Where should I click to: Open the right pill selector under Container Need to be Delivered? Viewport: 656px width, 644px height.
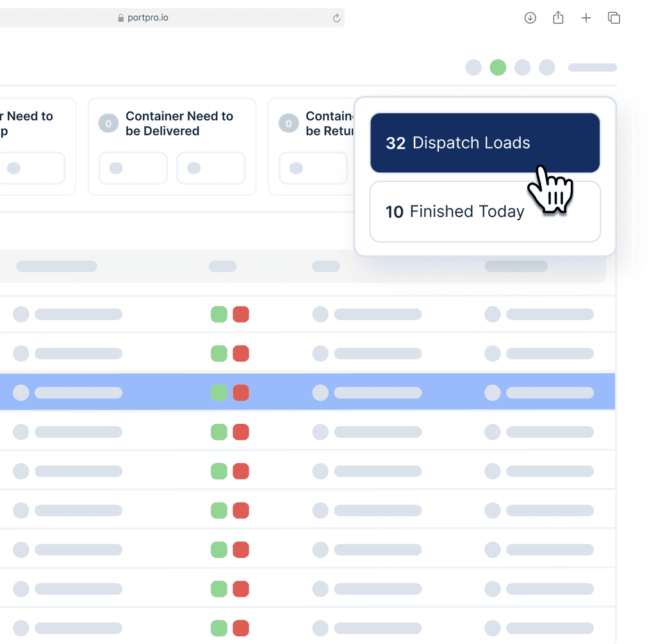211,168
